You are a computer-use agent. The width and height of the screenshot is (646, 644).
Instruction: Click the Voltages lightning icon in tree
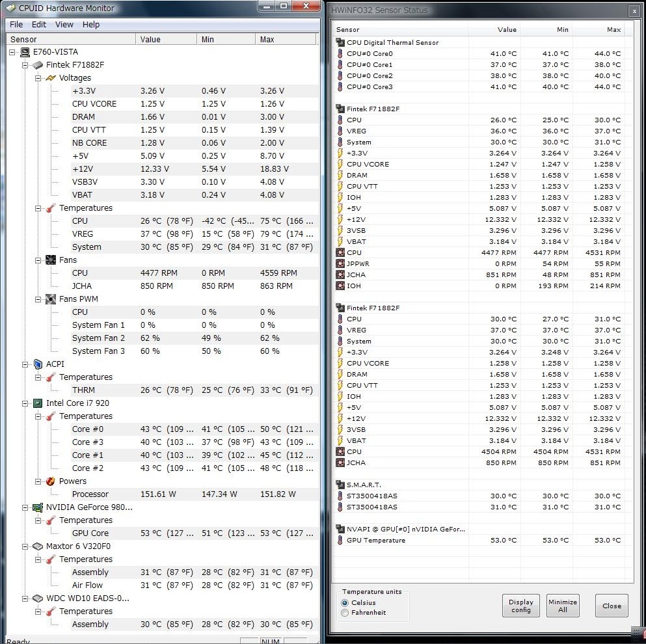coord(51,78)
